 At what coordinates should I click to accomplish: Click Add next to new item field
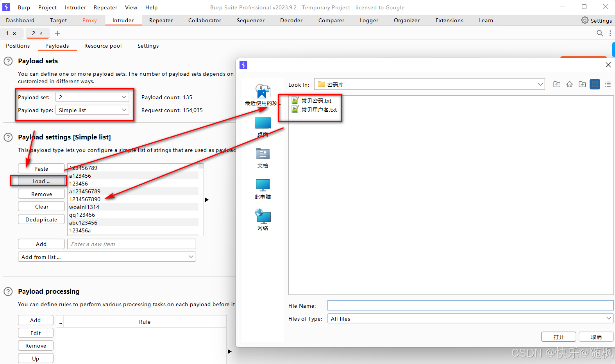point(41,244)
